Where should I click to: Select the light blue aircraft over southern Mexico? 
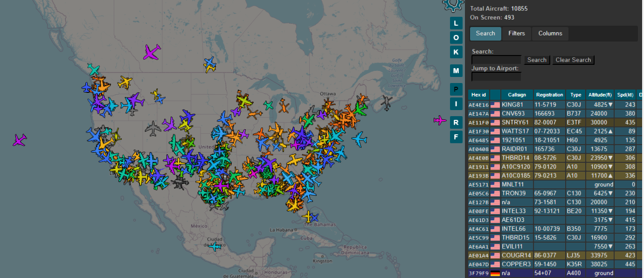tap(215, 246)
